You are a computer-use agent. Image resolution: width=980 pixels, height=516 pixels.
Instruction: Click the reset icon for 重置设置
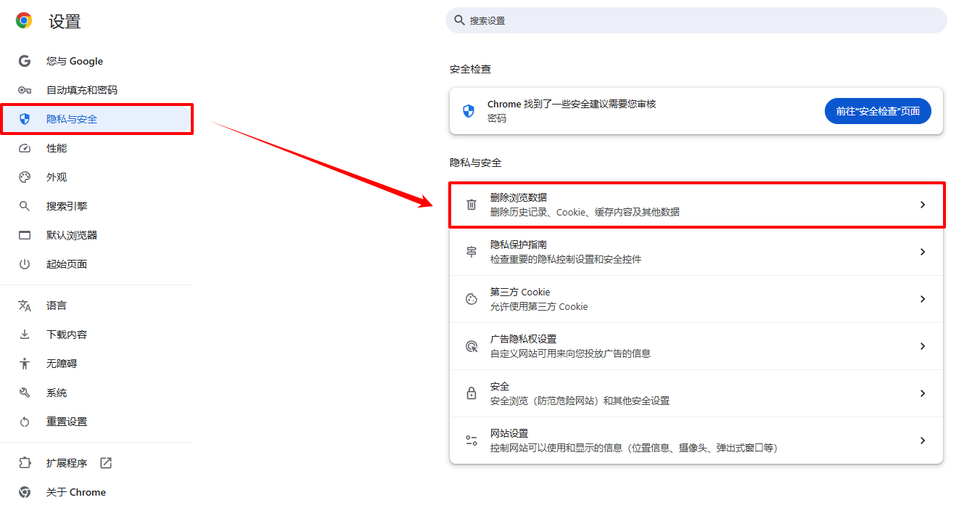point(25,422)
